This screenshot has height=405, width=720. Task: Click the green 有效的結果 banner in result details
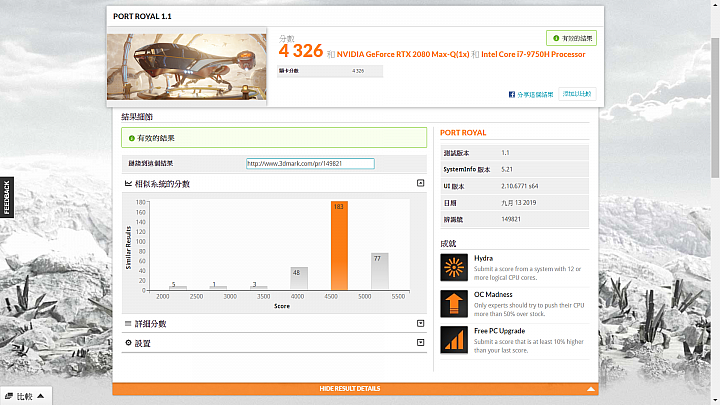(x=274, y=138)
